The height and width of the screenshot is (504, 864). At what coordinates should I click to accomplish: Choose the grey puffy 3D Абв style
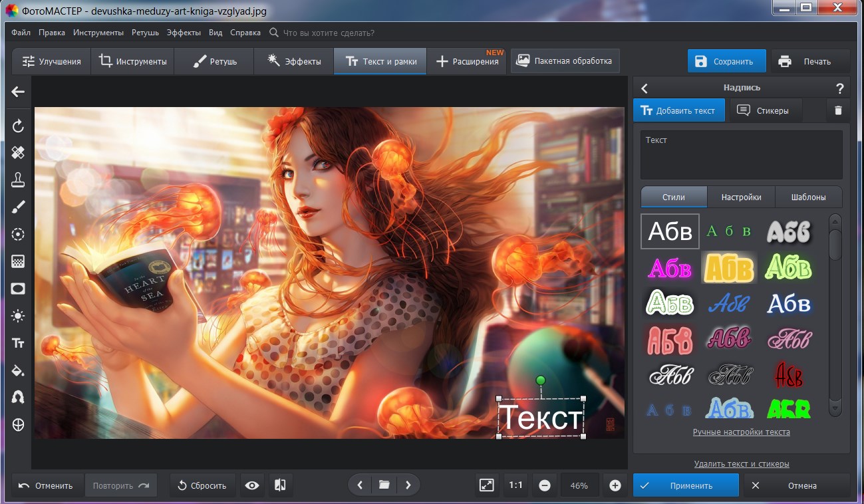pyautogui.click(x=789, y=231)
